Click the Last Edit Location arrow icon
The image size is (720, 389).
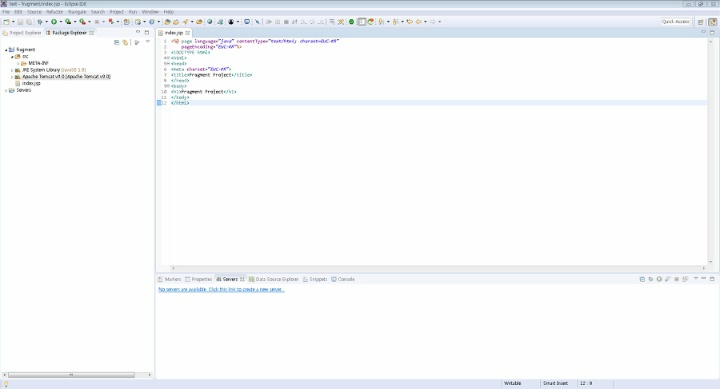pos(410,22)
